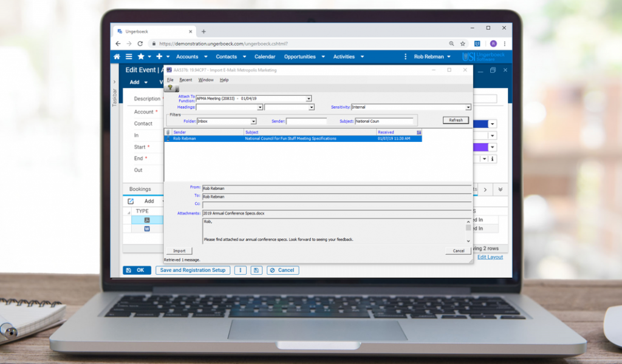
Task: Click the Home icon in navigation bar
Action: (117, 56)
